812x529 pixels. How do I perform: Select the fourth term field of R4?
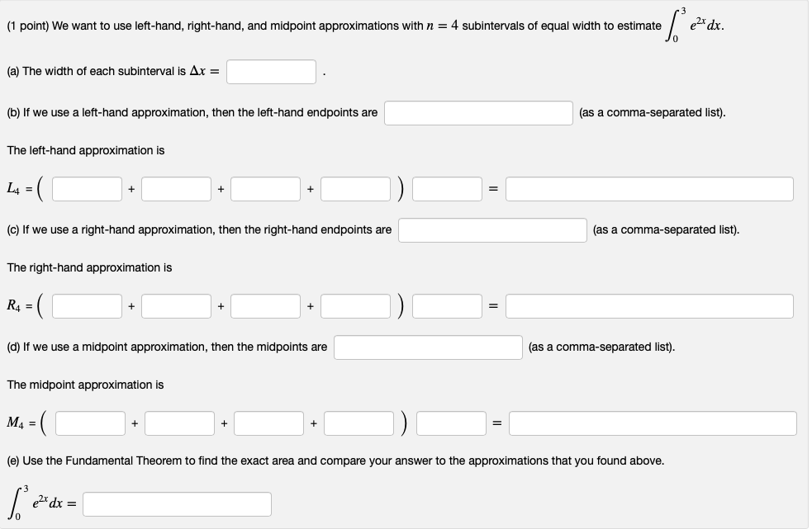(354, 305)
